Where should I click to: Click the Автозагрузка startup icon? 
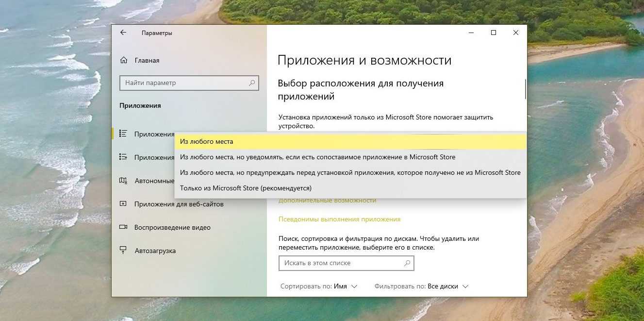point(123,251)
